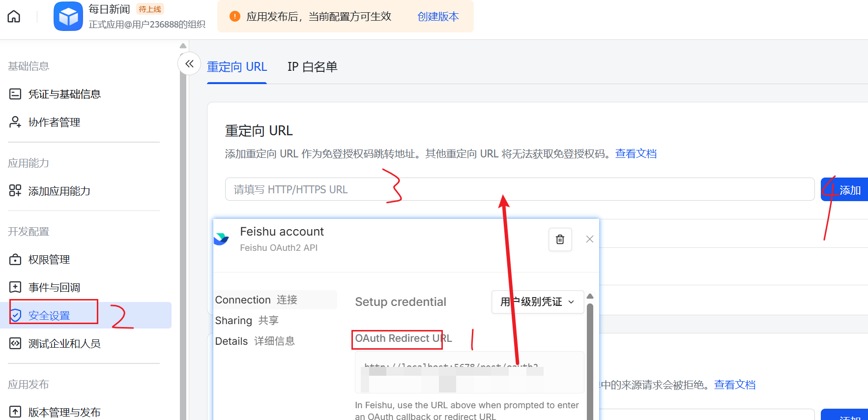
Task: Go to the home icon
Action: click(x=14, y=17)
